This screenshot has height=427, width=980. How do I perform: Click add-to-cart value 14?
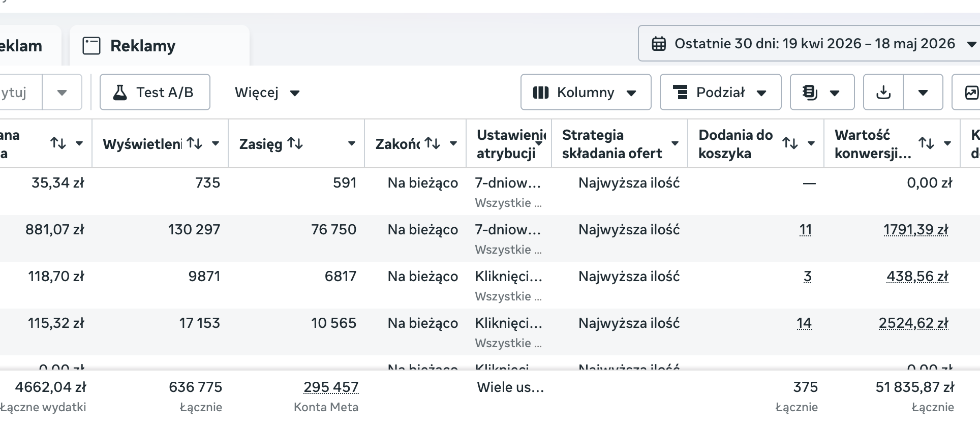click(804, 323)
